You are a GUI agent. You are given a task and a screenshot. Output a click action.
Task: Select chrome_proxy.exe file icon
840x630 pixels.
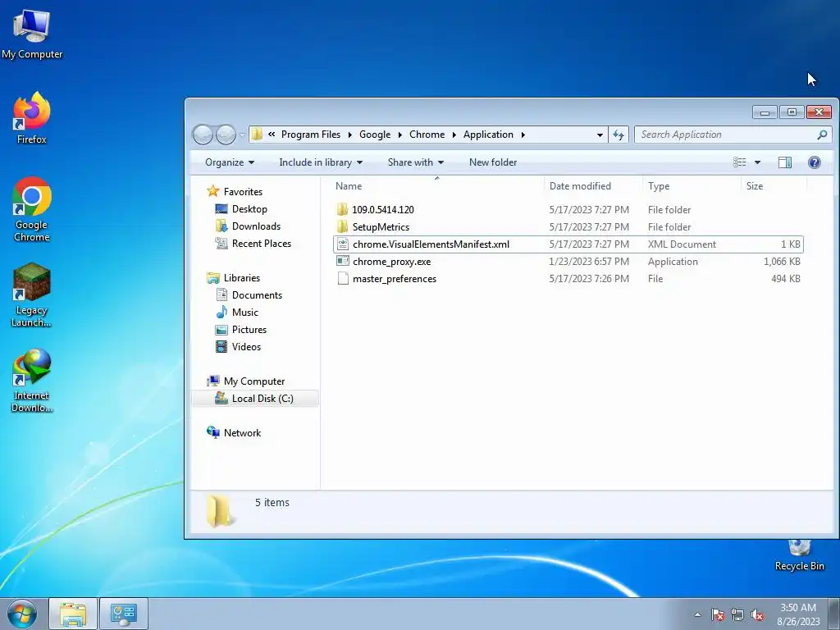342,261
